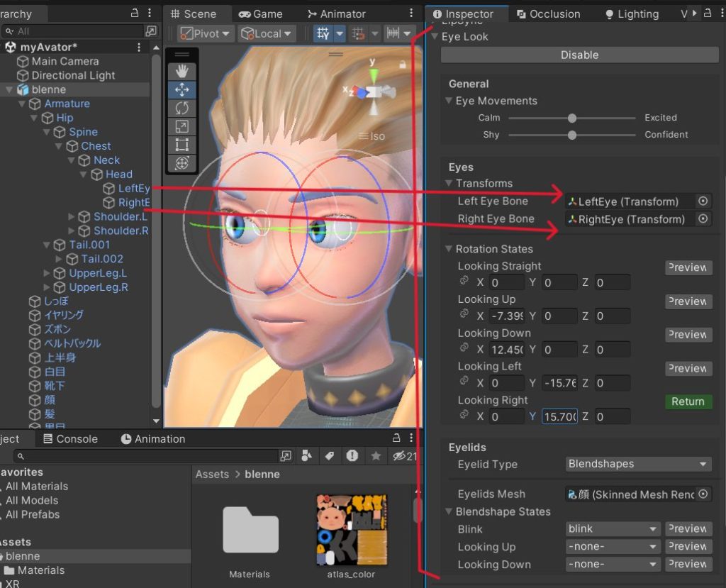Viewport: 726px width, 588px height.
Task: Click the Return button for Looking Right
Action: (x=688, y=401)
